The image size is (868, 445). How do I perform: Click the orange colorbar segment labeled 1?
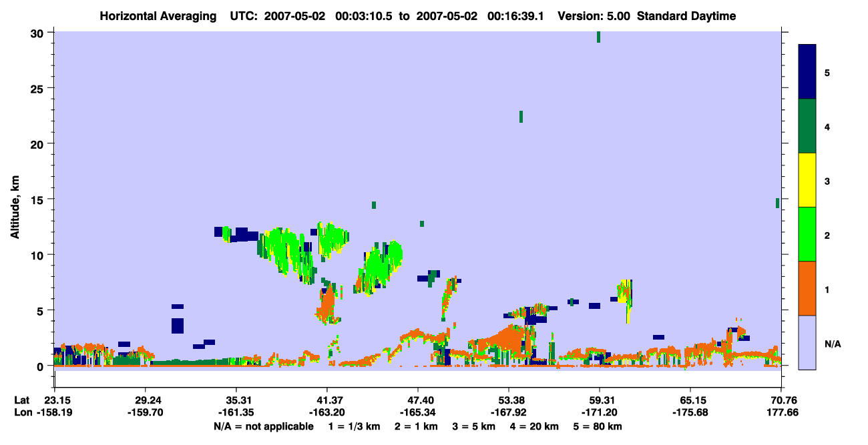(807, 288)
